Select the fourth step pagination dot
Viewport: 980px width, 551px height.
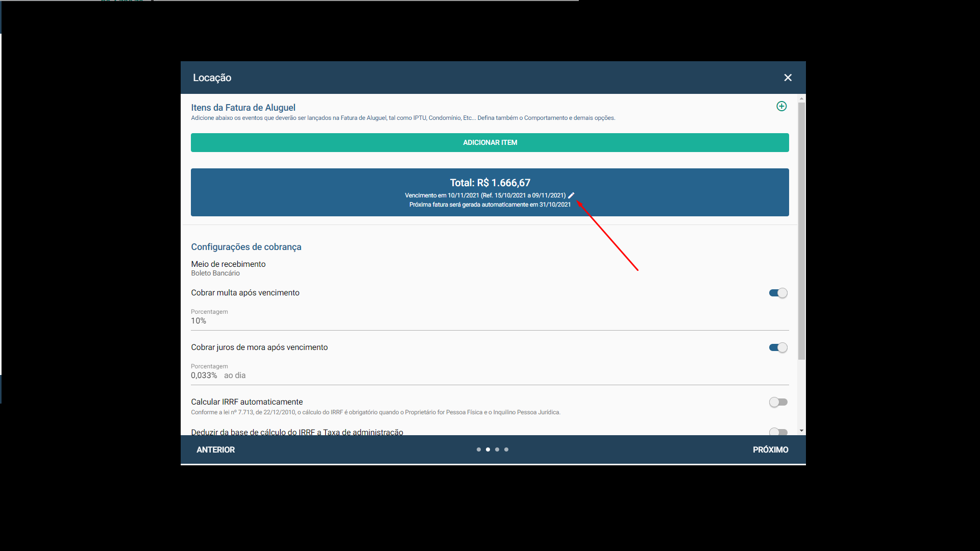(506, 449)
